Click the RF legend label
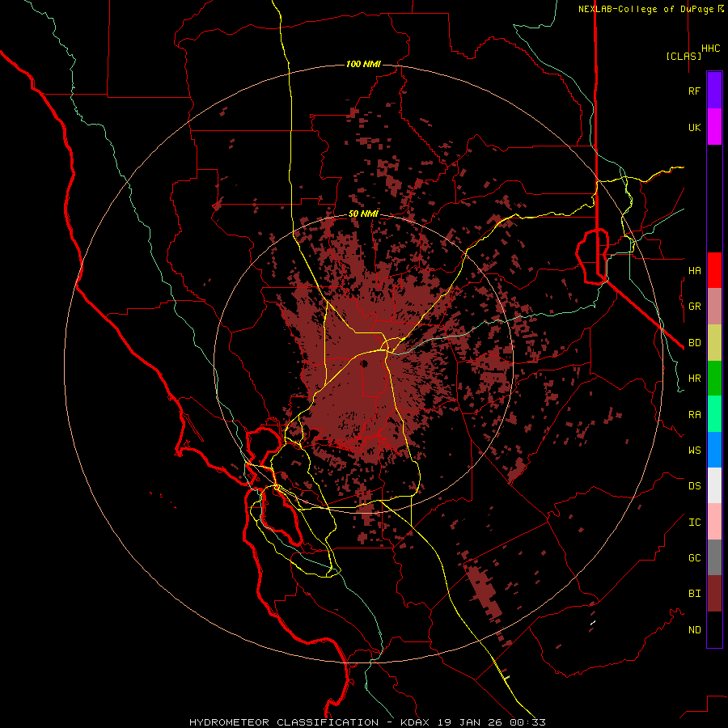 click(x=694, y=91)
